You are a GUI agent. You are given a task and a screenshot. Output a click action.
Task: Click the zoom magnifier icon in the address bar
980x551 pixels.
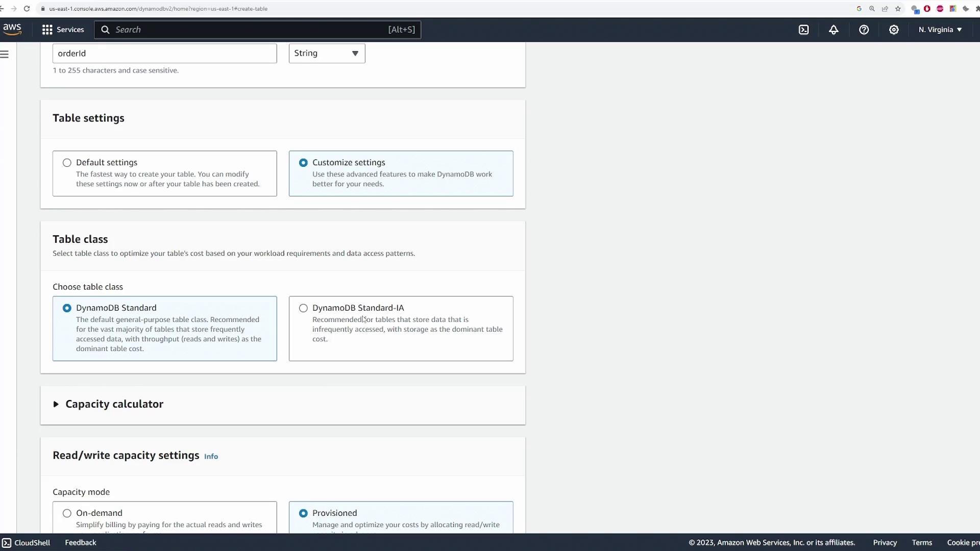click(872, 9)
